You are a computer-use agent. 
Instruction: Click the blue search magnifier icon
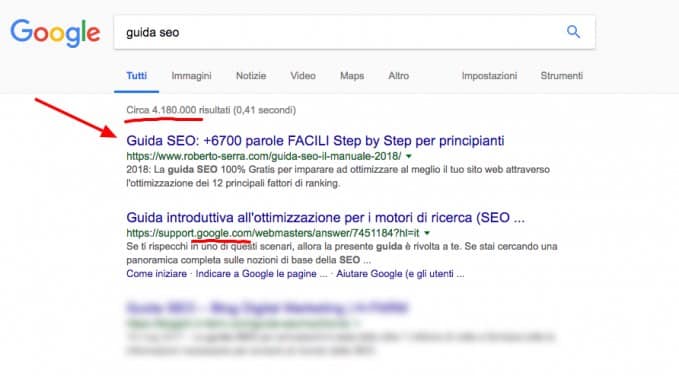(573, 32)
